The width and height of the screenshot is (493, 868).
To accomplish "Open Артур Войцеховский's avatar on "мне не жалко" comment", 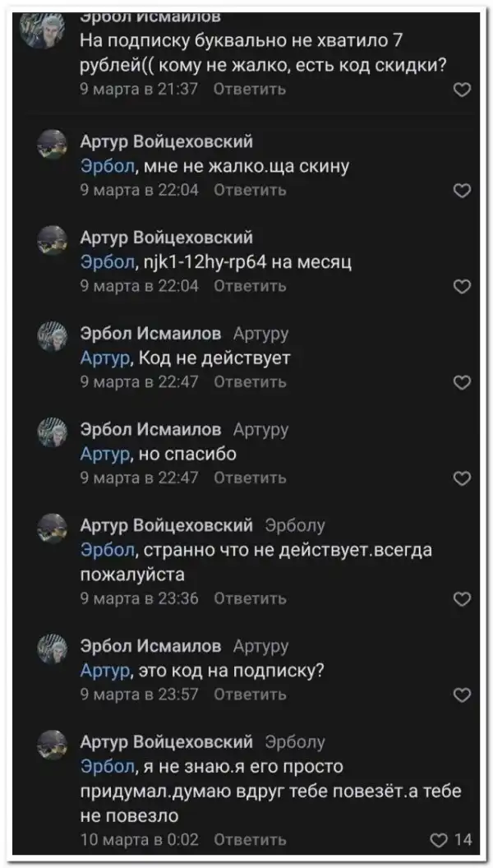I will coord(53,144).
